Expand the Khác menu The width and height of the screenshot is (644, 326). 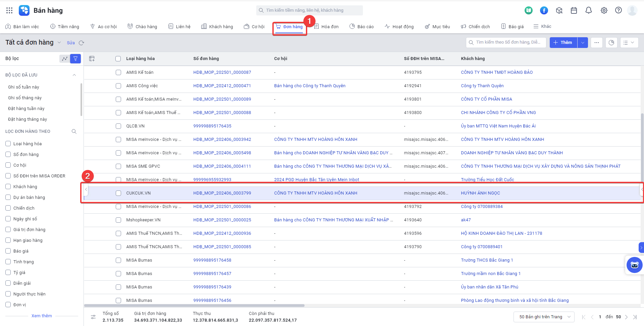542,26
